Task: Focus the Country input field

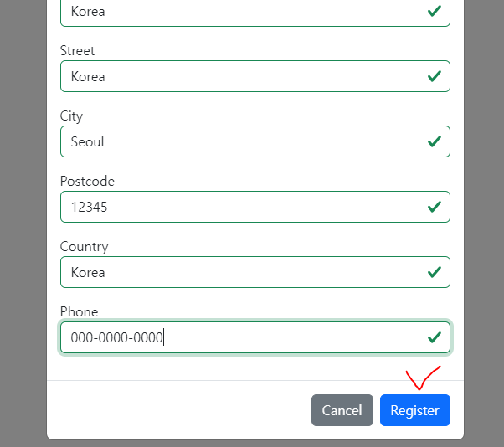Action: pos(243,272)
